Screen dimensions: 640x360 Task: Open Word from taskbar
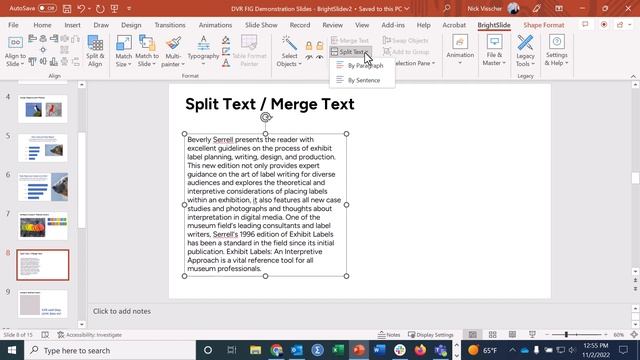coord(379,350)
